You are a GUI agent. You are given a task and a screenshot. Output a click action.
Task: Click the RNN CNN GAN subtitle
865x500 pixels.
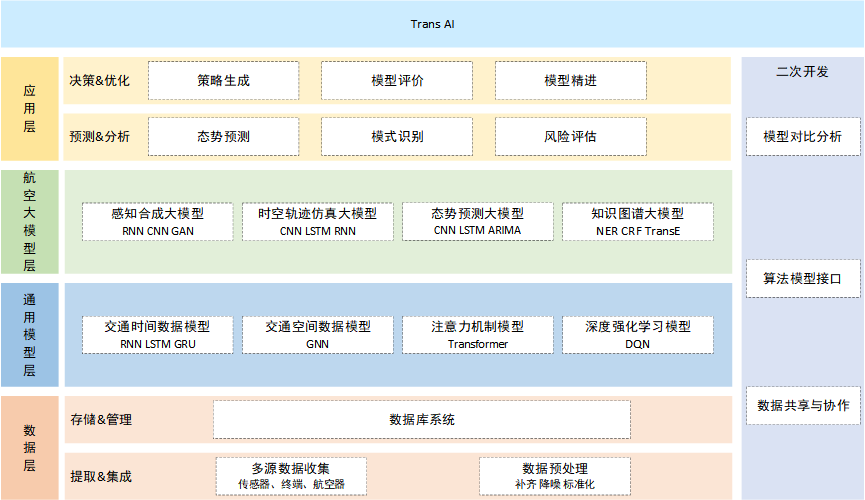[x=158, y=231]
